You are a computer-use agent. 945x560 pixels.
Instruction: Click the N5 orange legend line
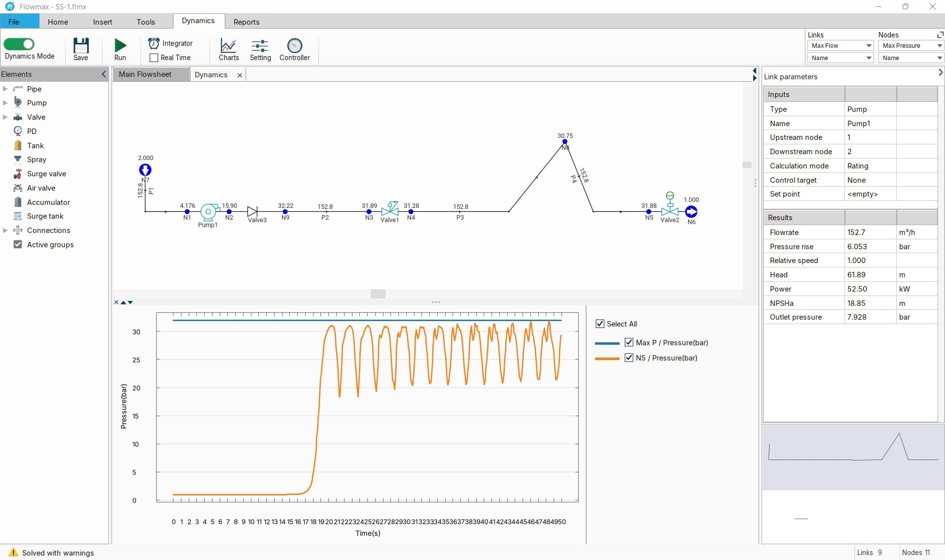pos(607,359)
